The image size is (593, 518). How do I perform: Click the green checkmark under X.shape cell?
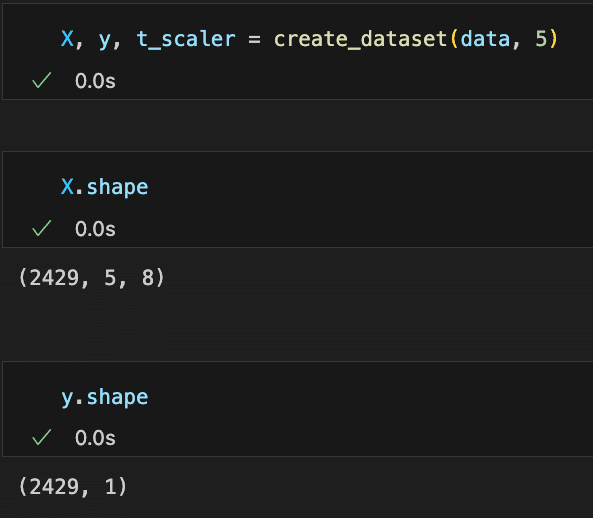(x=42, y=228)
